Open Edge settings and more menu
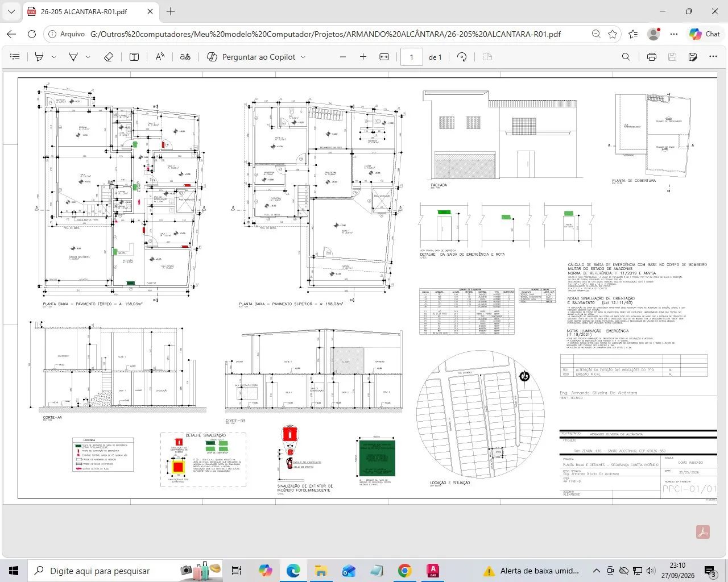 (x=674, y=34)
